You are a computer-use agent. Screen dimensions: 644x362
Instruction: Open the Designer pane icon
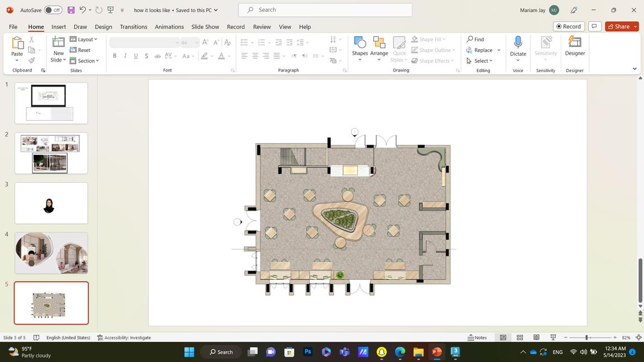(x=575, y=42)
